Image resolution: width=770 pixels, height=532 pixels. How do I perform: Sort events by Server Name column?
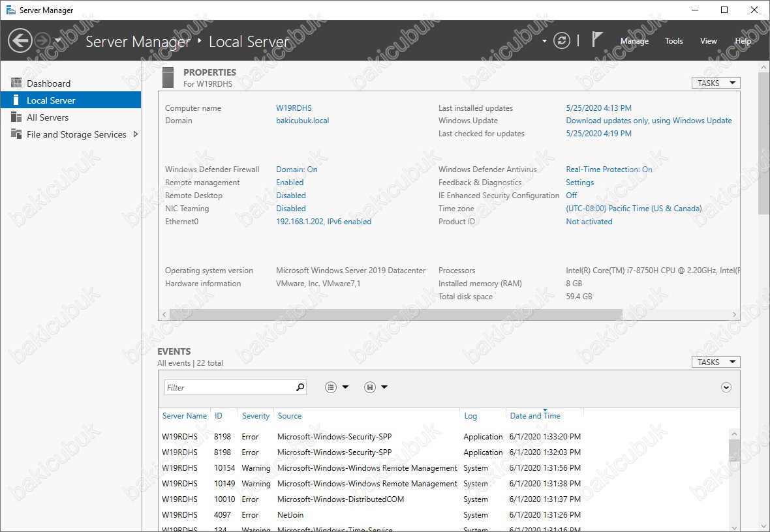pyautogui.click(x=184, y=416)
